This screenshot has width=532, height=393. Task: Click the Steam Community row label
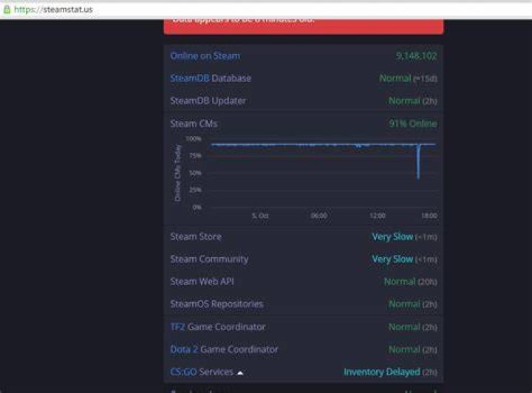coord(209,259)
